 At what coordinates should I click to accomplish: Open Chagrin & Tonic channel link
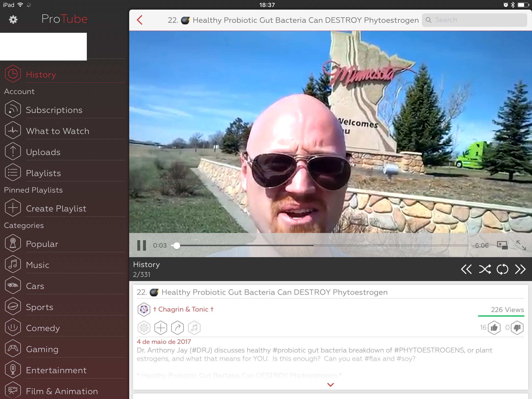tap(183, 309)
